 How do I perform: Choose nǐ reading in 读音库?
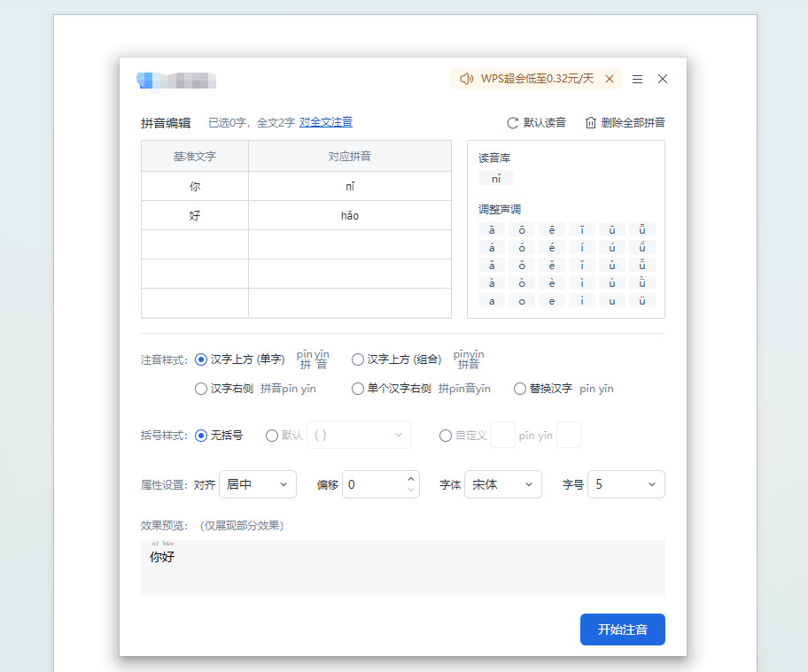[x=496, y=179]
